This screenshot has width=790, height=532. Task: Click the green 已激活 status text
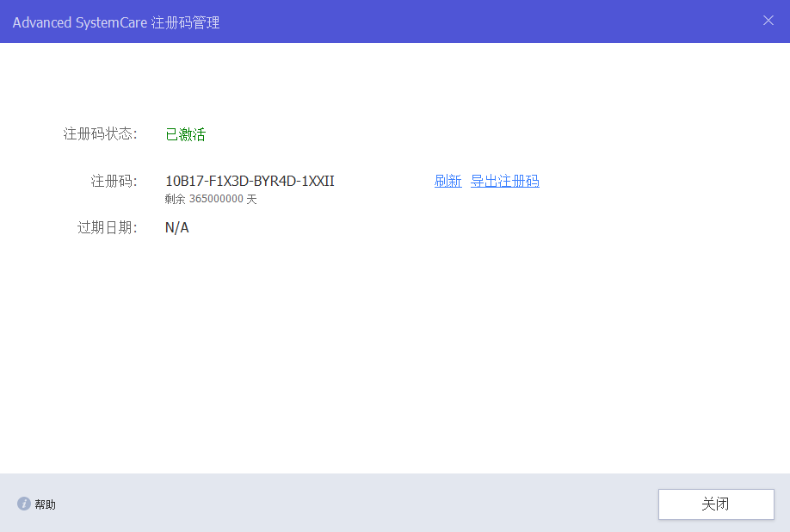pyautogui.click(x=185, y=134)
